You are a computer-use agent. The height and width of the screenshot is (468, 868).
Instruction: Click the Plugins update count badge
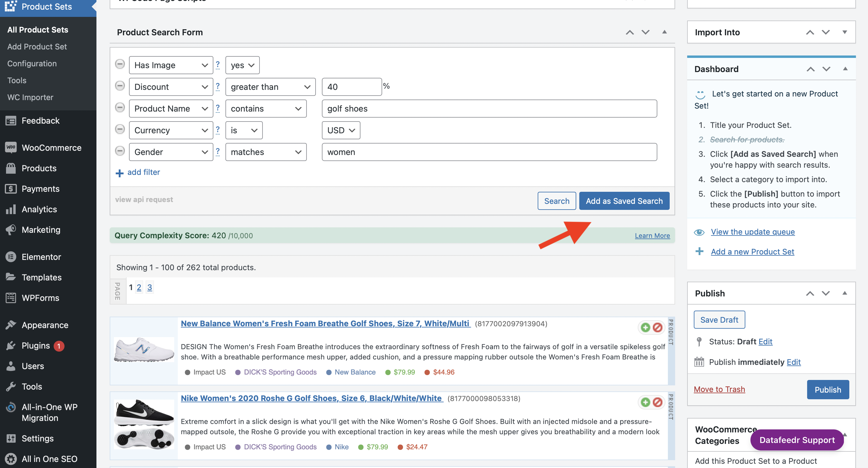59,346
